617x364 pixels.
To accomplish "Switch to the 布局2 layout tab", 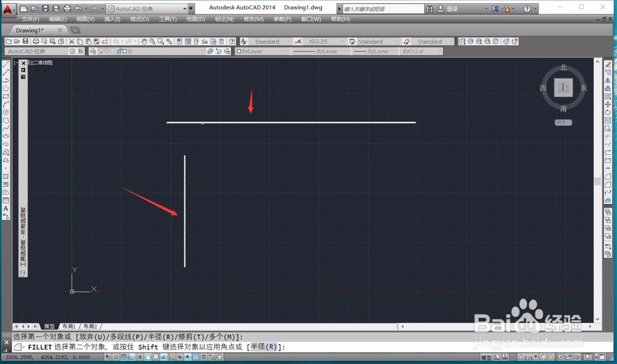I will (90, 326).
